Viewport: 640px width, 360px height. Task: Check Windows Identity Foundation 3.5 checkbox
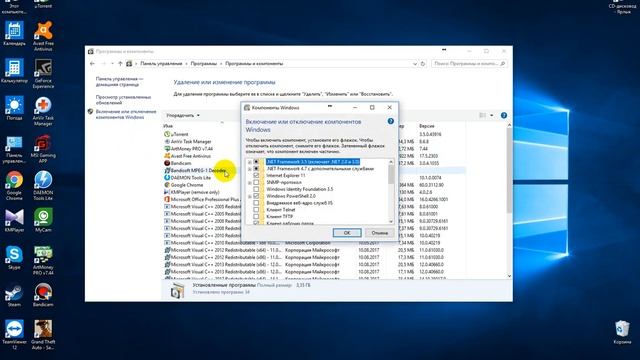pyautogui.click(x=256, y=189)
